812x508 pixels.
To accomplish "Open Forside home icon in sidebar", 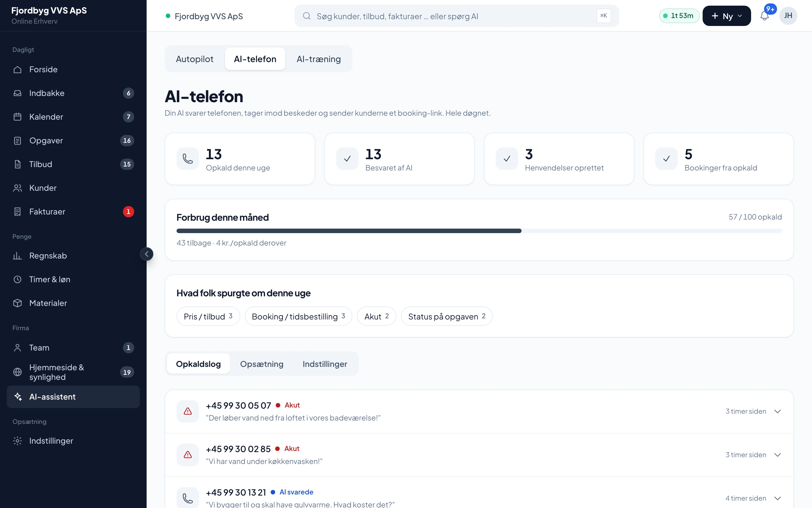I will [x=17, y=69].
